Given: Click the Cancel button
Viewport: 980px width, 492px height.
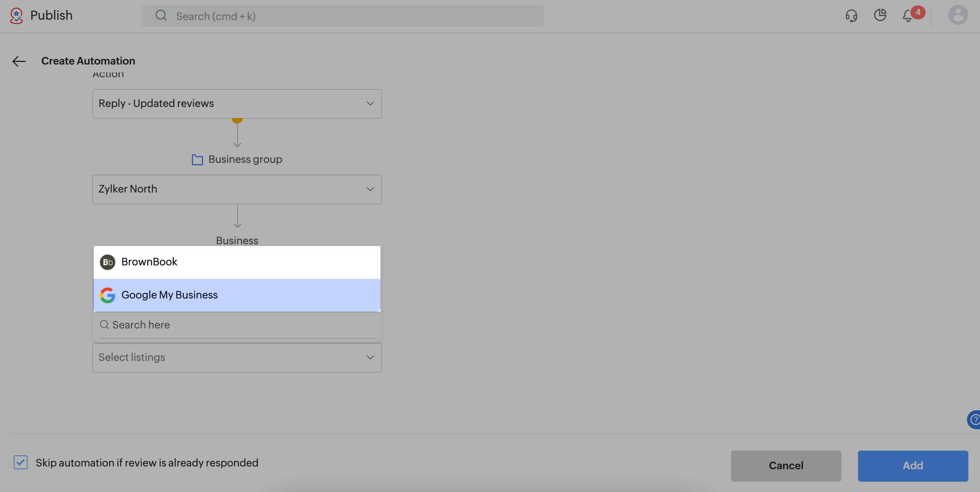Looking at the screenshot, I should (786, 466).
